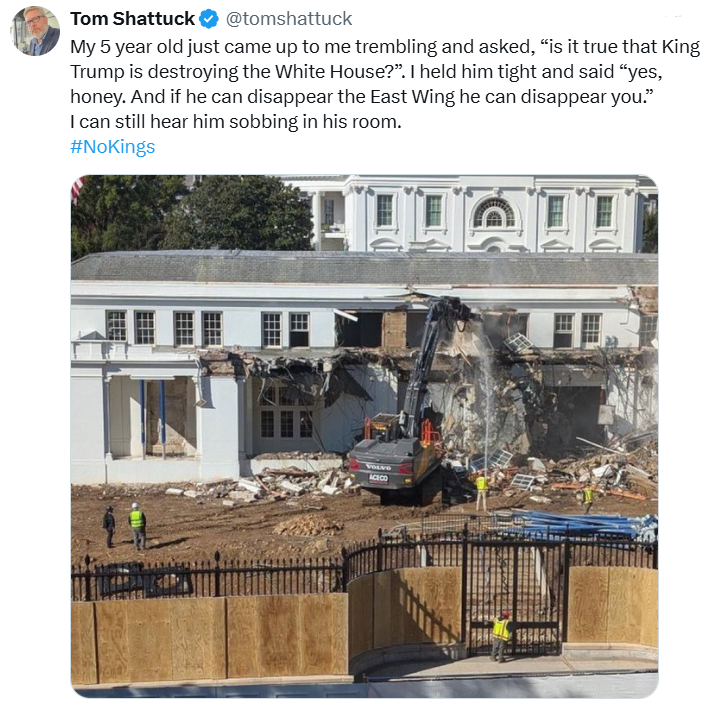Select the tweet text first line
718x703 pixels.
pyautogui.click(x=385, y=47)
